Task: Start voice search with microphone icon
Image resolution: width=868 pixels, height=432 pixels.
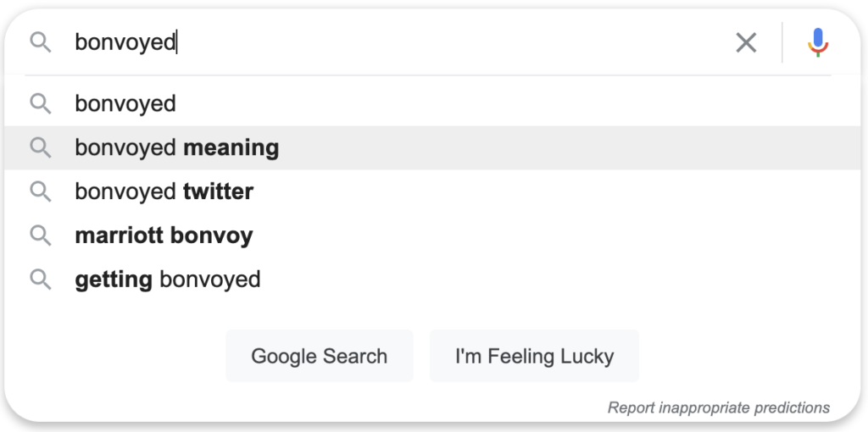Action: tap(818, 42)
